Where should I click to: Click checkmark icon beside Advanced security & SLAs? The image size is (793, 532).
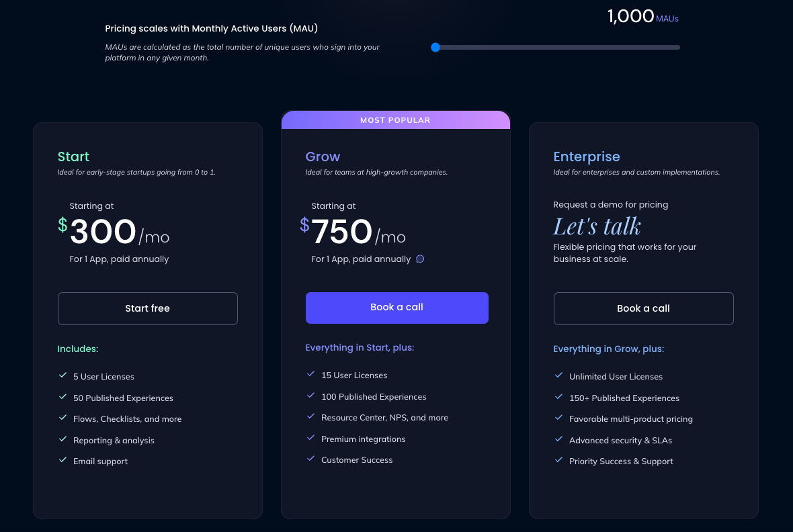[x=558, y=439]
